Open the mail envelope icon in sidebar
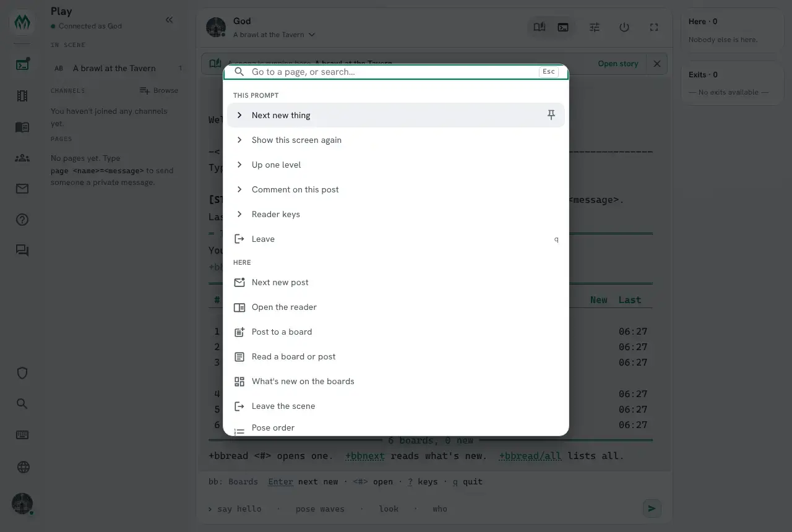The width and height of the screenshot is (792, 532). pyautogui.click(x=22, y=189)
